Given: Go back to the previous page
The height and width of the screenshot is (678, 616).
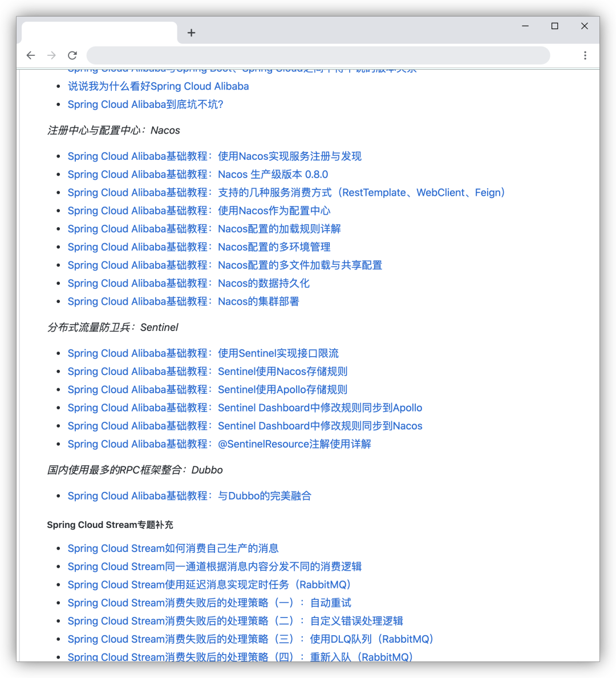Looking at the screenshot, I should click(x=31, y=55).
